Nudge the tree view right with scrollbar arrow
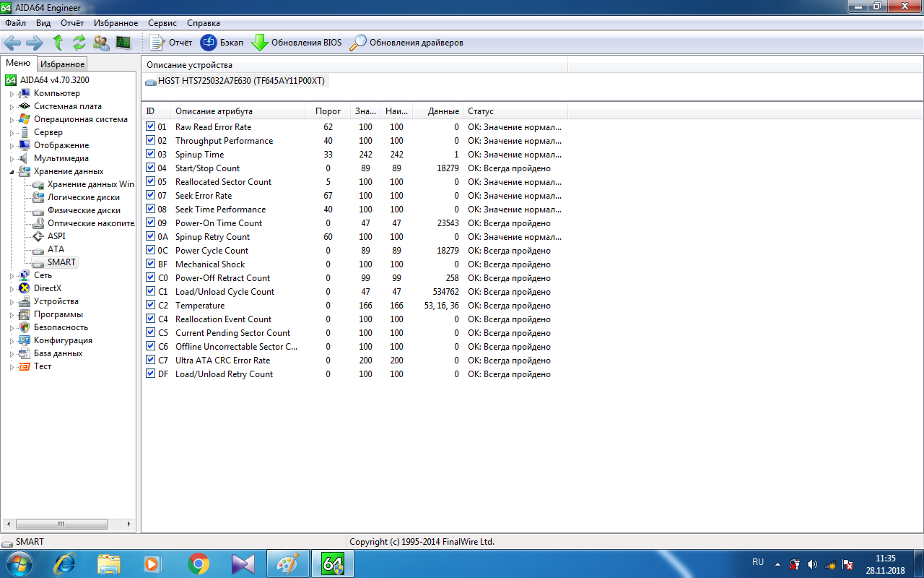The image size is (924, 578). click(130, 525)
